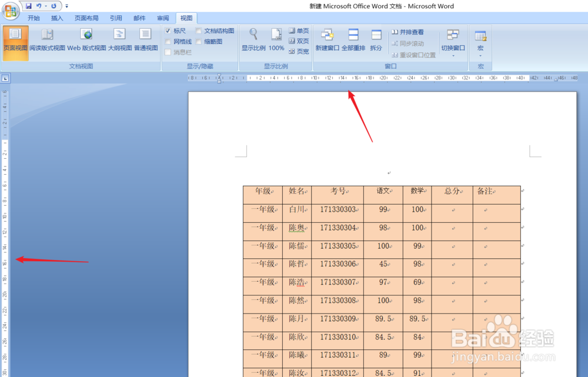The image size is (588, 377).
Task: Click the tab selector left of the ruler
Action: [x=5, y=78]
